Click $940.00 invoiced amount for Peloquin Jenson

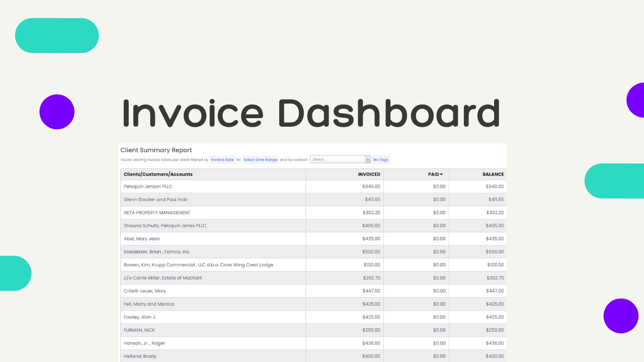371,187
